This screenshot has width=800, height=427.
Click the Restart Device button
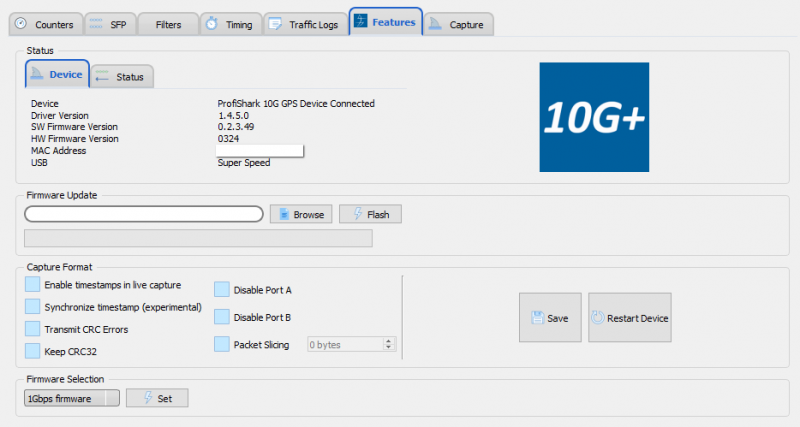click(x=629, y=318)
